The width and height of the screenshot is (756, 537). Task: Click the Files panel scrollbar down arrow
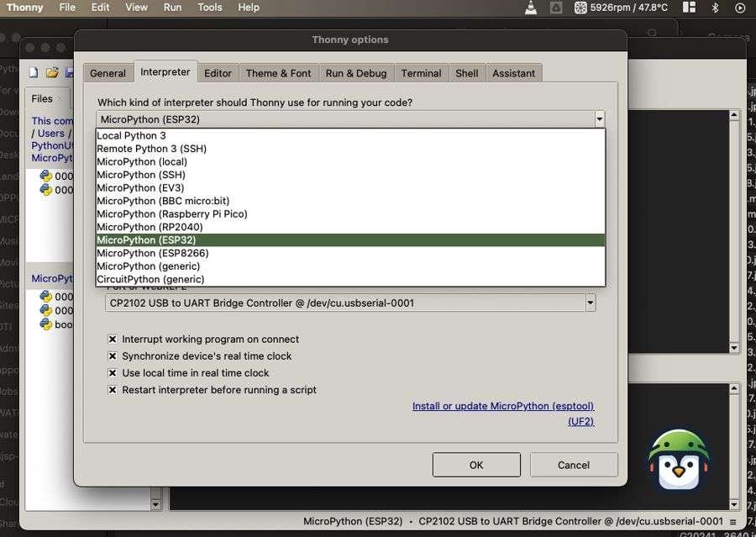click(x=155, y=505)
